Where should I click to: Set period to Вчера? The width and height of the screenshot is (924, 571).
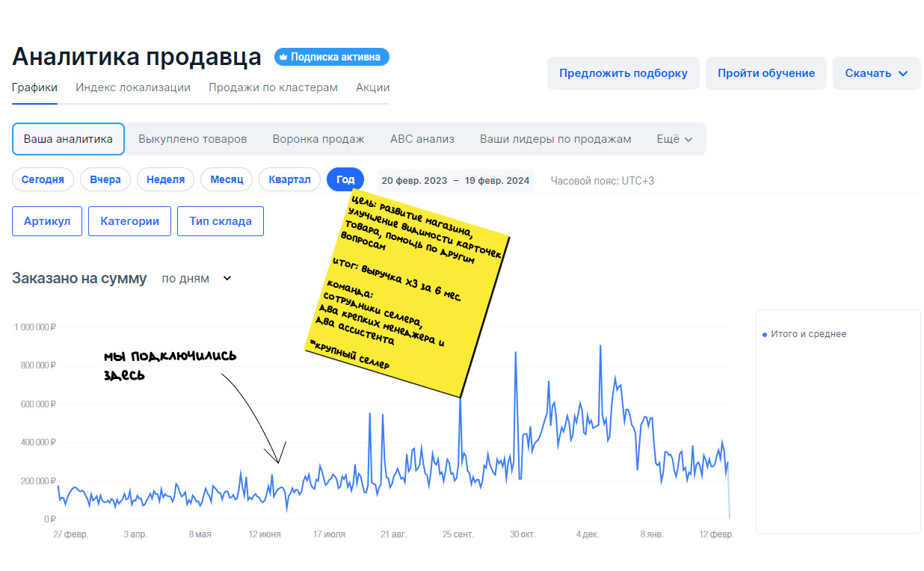105,180
